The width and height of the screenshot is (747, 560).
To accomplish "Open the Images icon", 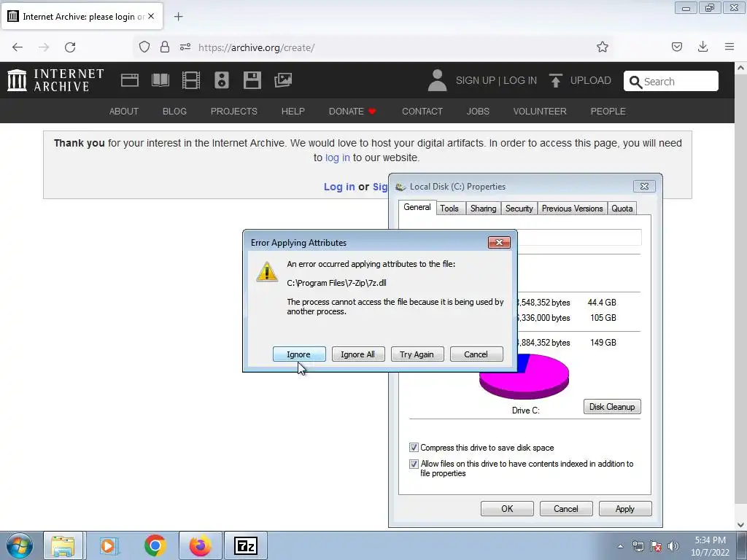I will pyautogui.click(x=283, y=80).
